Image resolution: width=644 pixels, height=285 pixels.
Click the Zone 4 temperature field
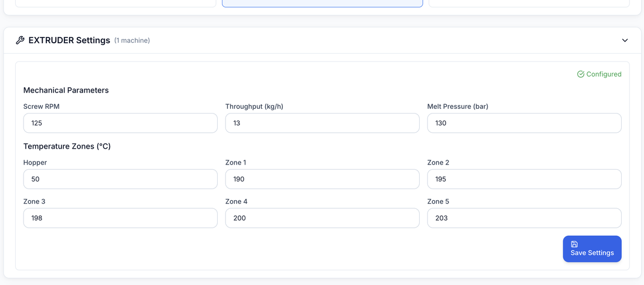[323, 218]
